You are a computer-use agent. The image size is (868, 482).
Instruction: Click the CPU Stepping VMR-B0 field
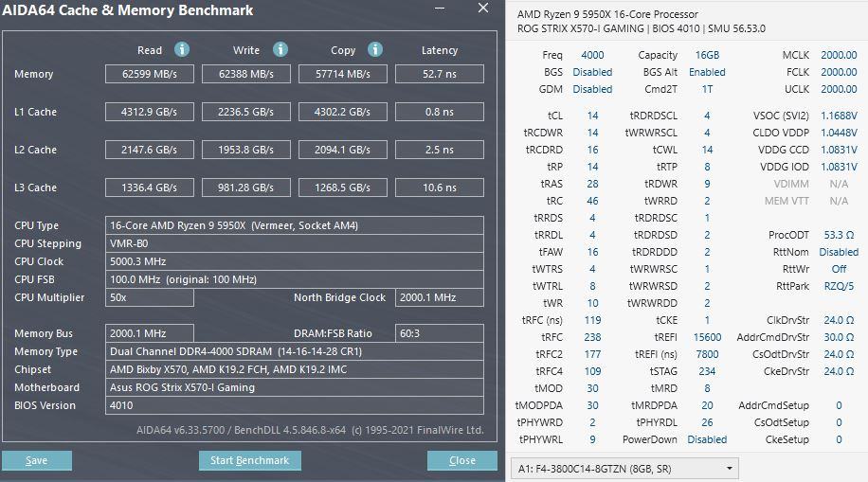295,243
